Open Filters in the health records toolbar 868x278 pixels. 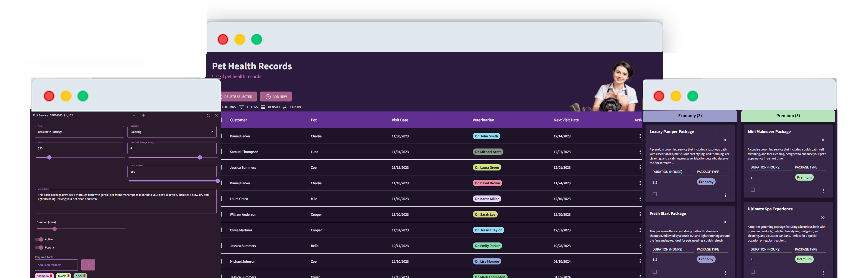249,107
